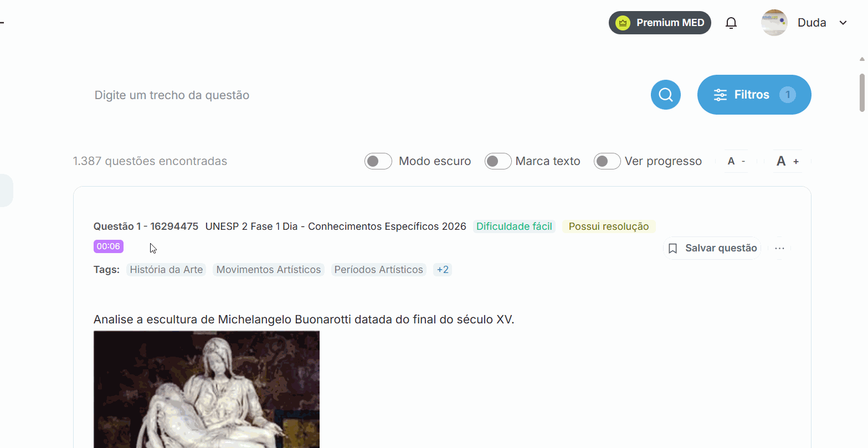This screenshot has width=868, height=448.
Task: Expand the +2 hidden tags
Action: coord(443,270)
